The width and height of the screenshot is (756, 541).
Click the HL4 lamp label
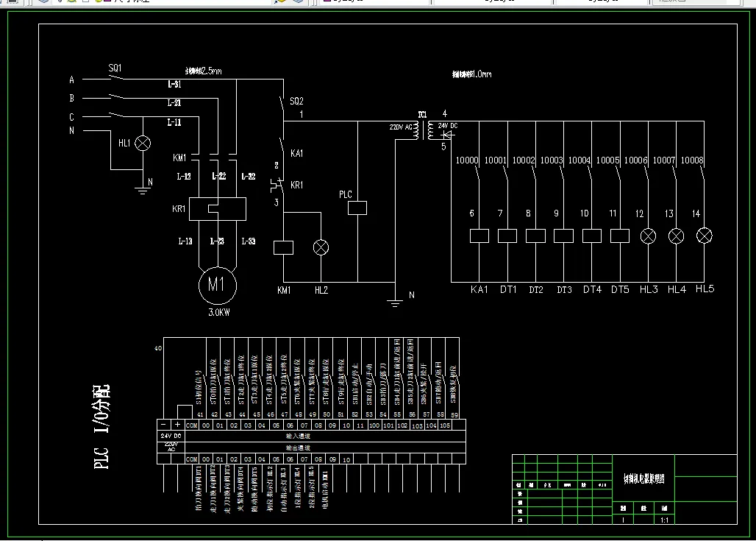coord(677,289)
